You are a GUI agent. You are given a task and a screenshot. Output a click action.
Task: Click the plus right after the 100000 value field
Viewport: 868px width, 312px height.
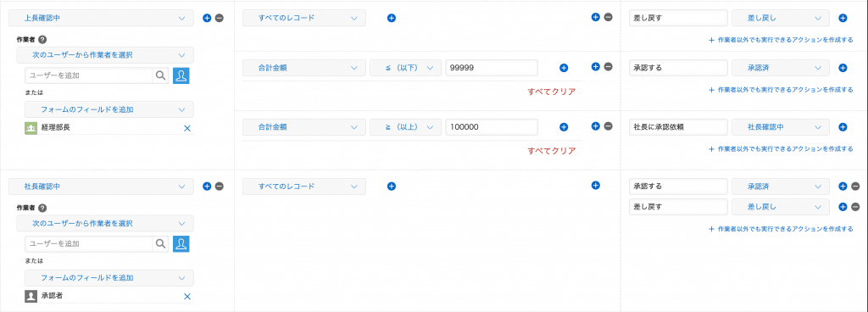pos(564,127)
